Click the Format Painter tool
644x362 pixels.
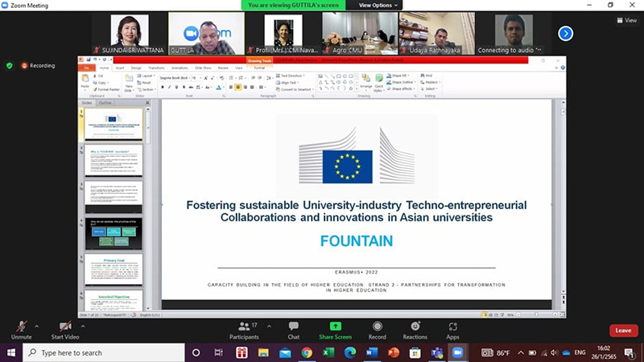106,89
